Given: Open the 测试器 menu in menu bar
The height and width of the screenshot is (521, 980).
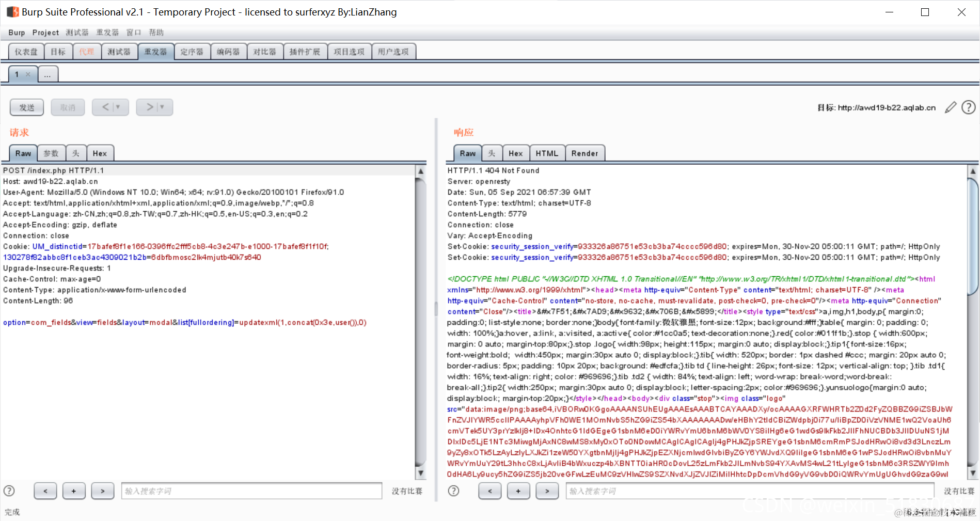Looking at the screenshot, I should tap(77, 33).
